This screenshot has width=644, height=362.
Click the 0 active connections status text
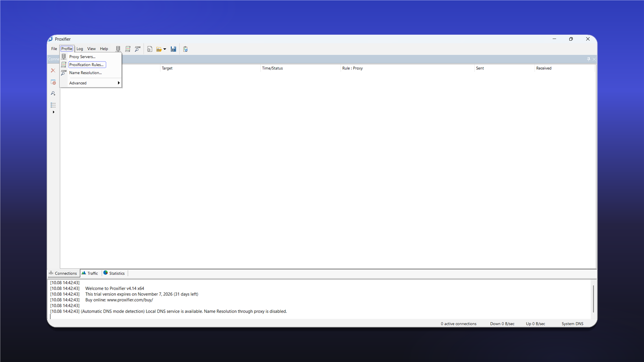[x=459, y=324]
